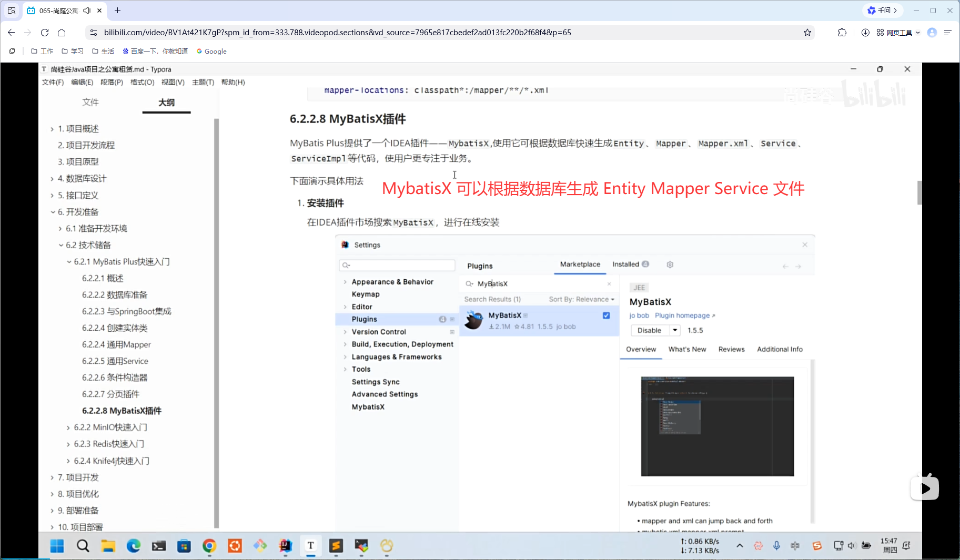Viewport: 960px width, 560px height.
Task: Click the Disable button dropdown arrow
Action: pyautogui.click(x=675, y=330)
